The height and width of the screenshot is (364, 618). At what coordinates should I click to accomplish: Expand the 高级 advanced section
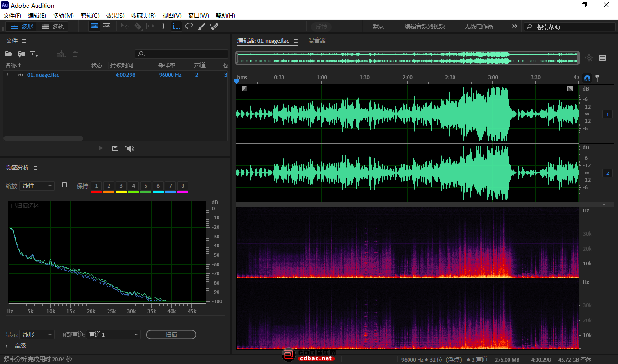click(x=7, y=346)
